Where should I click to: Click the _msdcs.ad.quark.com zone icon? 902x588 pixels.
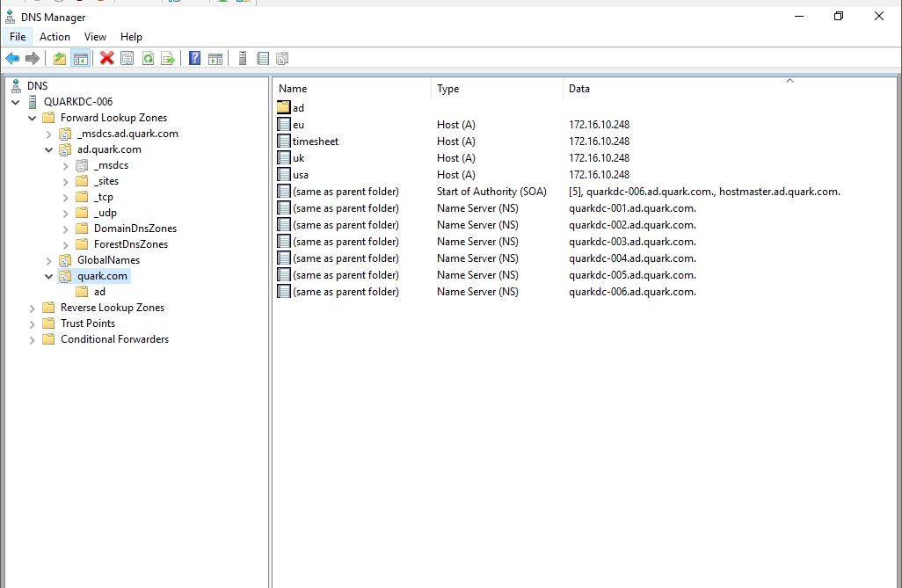point(66,134)
